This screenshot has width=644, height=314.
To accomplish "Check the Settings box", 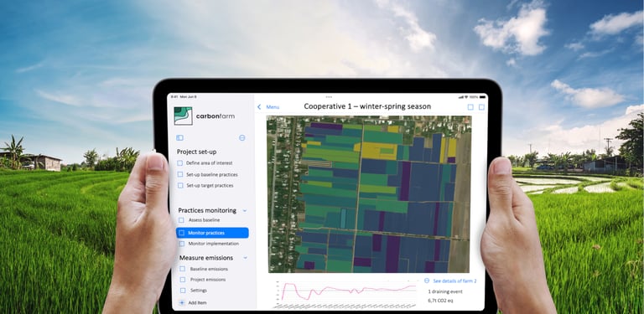I will (x=183, y=291).
